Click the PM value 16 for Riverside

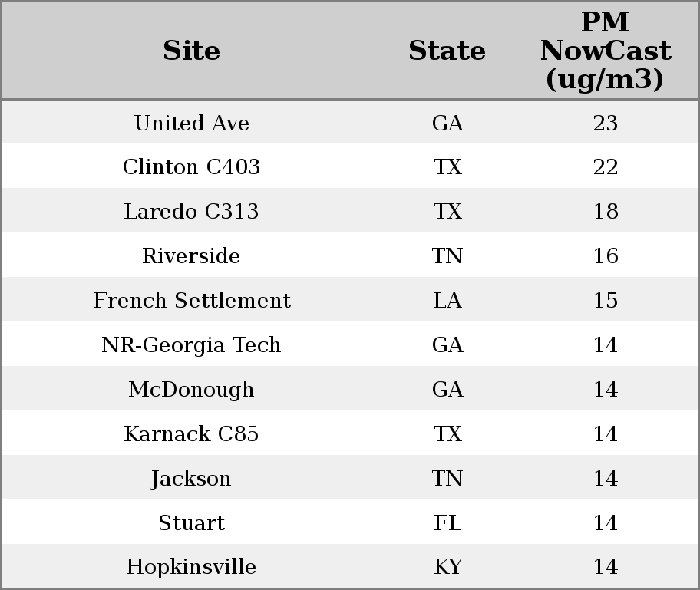(x=605, y=256)
